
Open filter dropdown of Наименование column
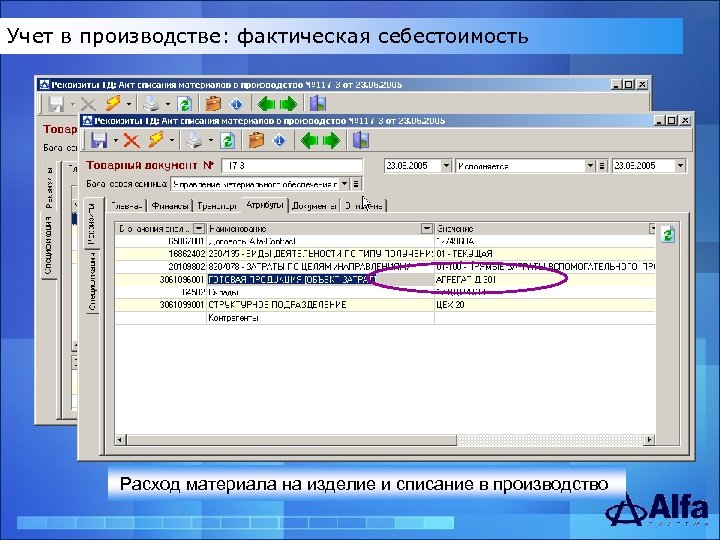tap(427, 228)
